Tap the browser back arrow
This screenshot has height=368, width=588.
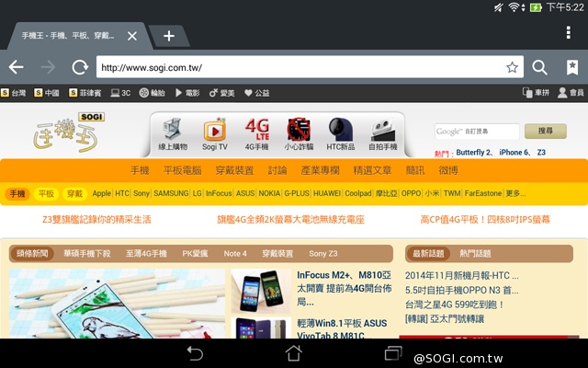click(17, 67)
